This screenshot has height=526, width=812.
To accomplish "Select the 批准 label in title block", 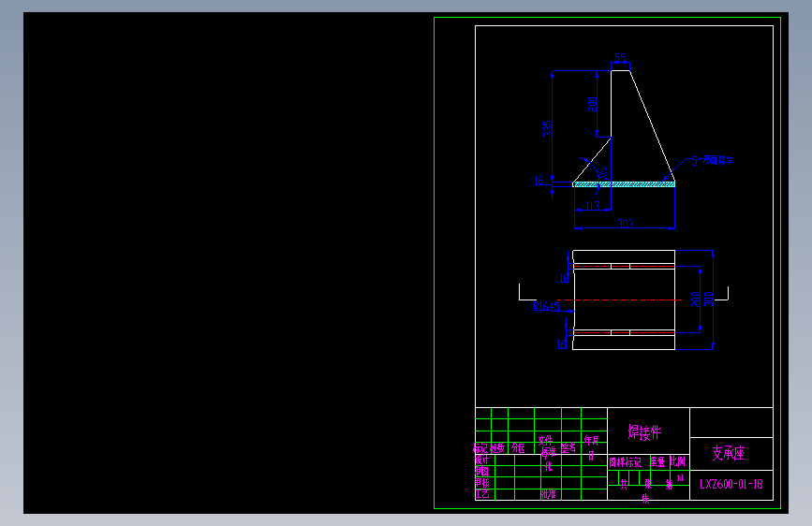I will point(549,494).
